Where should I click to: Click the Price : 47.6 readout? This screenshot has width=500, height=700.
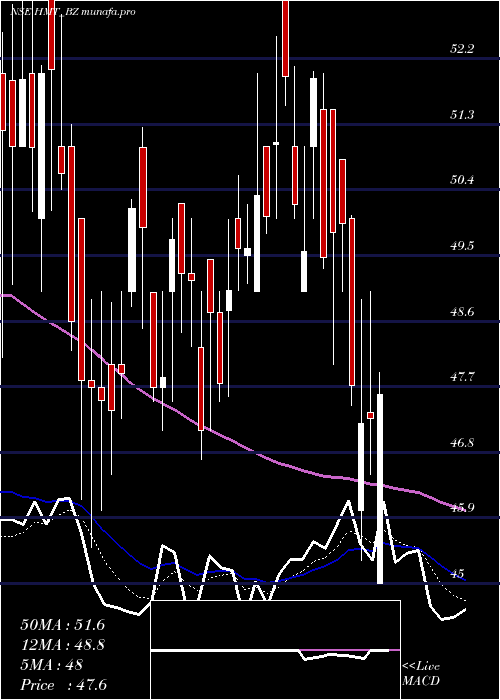pos(63,685)
